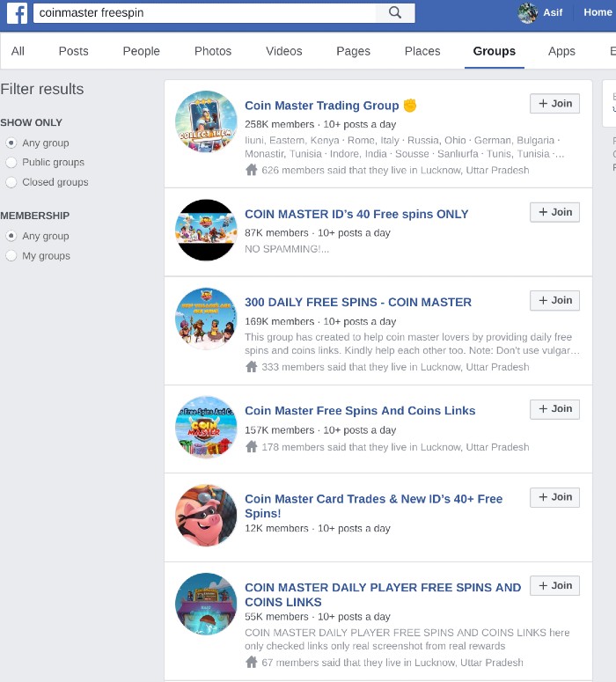Switch to the Groups tab
The image size is (616, 682).
point(495,51)
